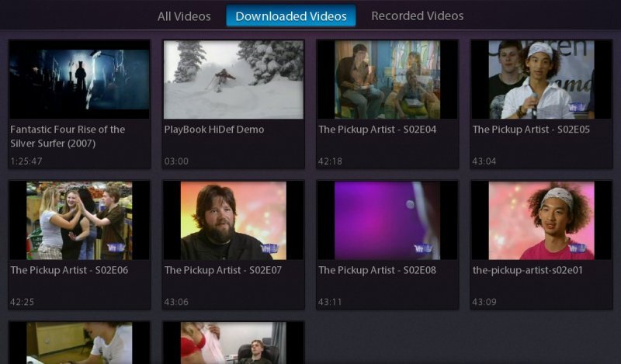This screenshot has width=621, height=364.
Task: Open The Pickup Artist S02E05 thumbnail
Action: pos(541,79)
